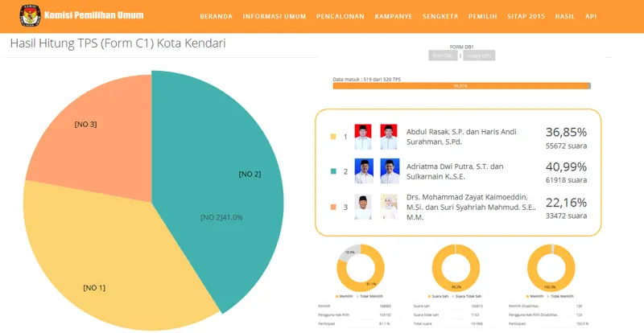
Task: Open the HASIL menu item
Action: coord(565,16)
